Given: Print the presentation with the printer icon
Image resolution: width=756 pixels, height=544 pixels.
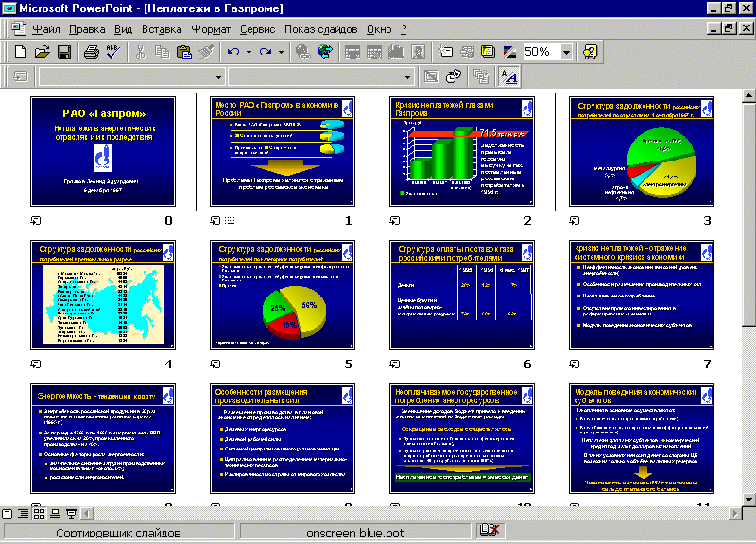Looking at the screenshot, I should [x=91, y=52].
